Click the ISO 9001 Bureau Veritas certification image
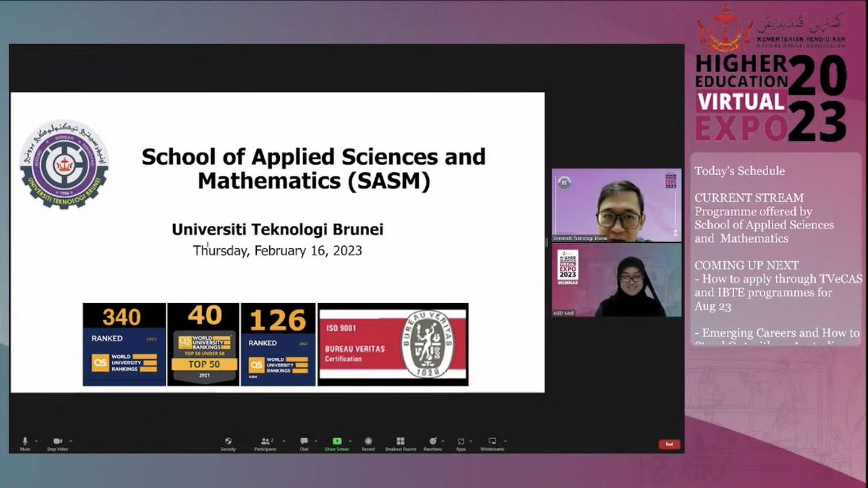 pos(393,344)
